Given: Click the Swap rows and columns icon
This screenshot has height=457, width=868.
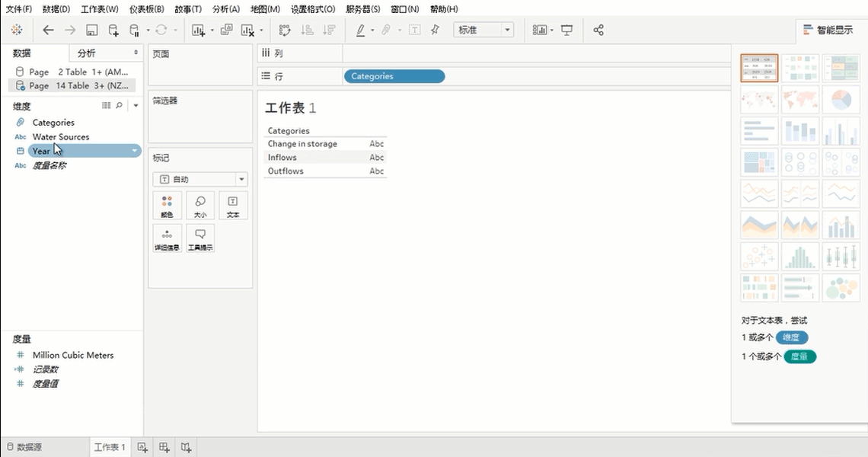Looking at the screenshot, I should pyautogui.click(x=285, y=30).
